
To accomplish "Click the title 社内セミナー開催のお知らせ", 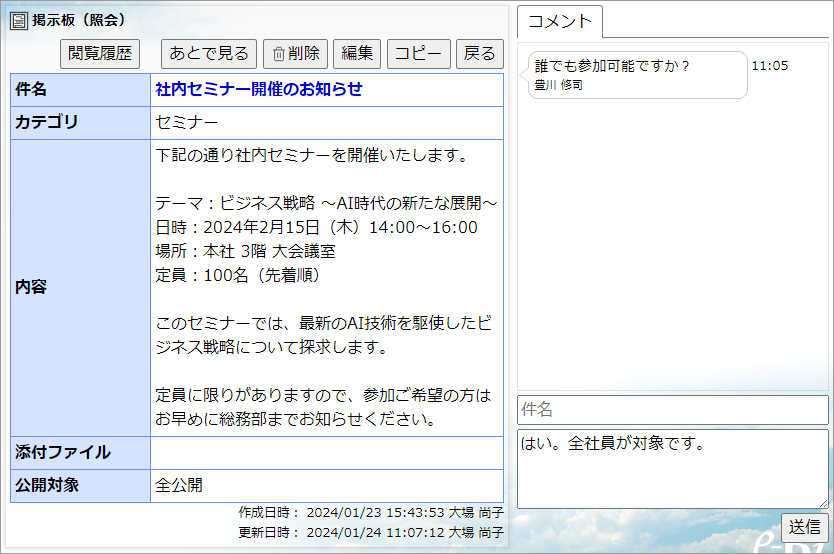I will click(258, 89).
